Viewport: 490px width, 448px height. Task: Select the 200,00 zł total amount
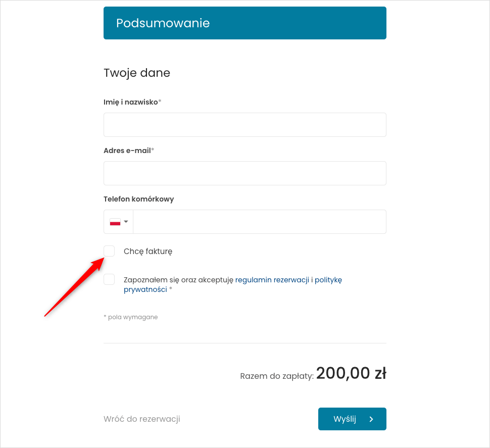click(x=351, y=373)
